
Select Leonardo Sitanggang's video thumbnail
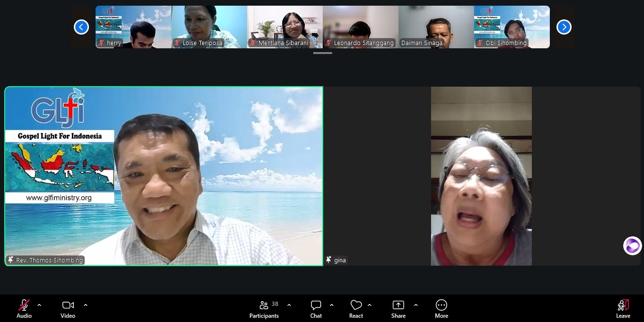pos(361,27)
